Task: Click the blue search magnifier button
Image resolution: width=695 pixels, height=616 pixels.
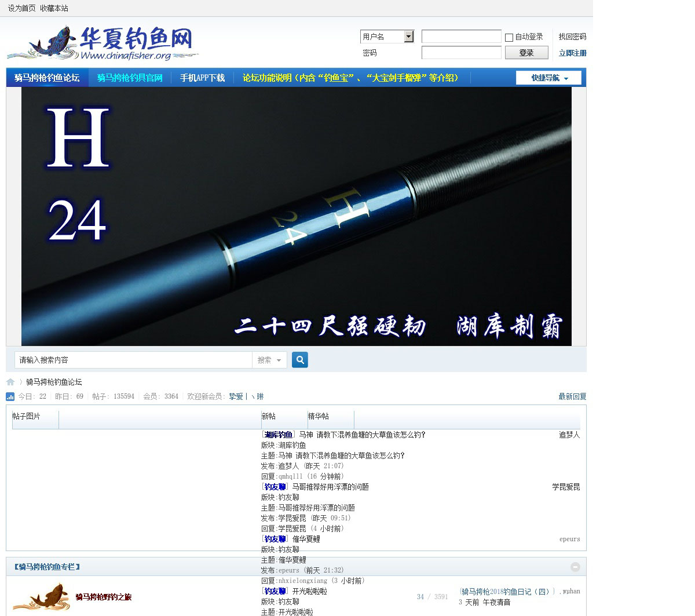Action: click(x=299, y=360)
